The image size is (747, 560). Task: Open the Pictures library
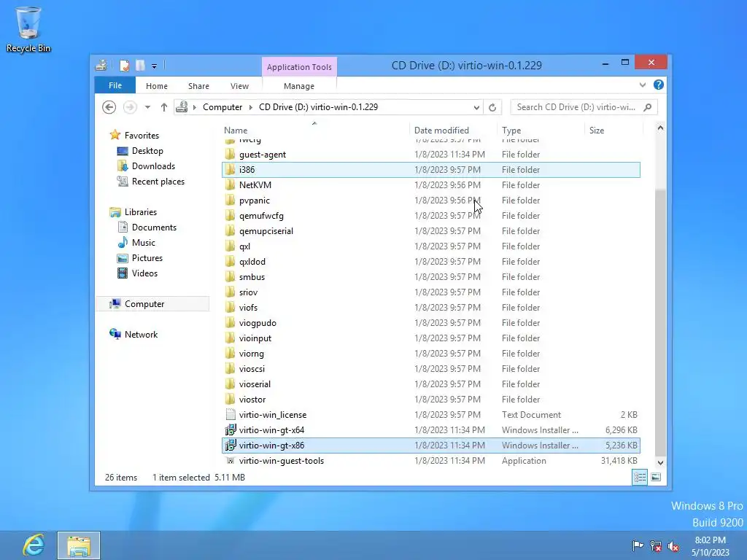[x=147, y=258]
